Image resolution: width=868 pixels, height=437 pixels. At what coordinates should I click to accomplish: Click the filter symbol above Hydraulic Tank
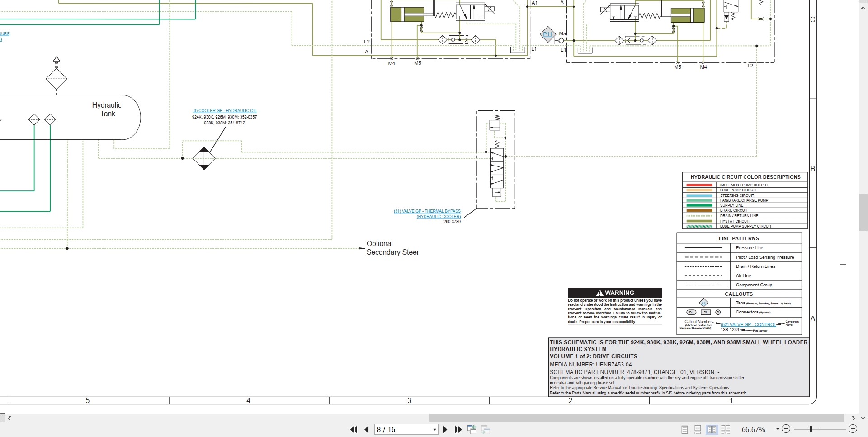(x=57, y=79)
